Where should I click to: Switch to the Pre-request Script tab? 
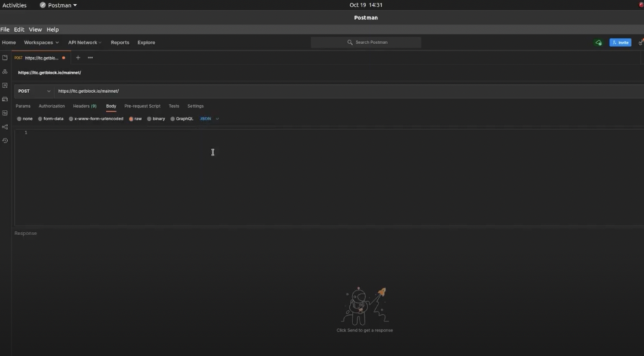click(x=143, y=106)
